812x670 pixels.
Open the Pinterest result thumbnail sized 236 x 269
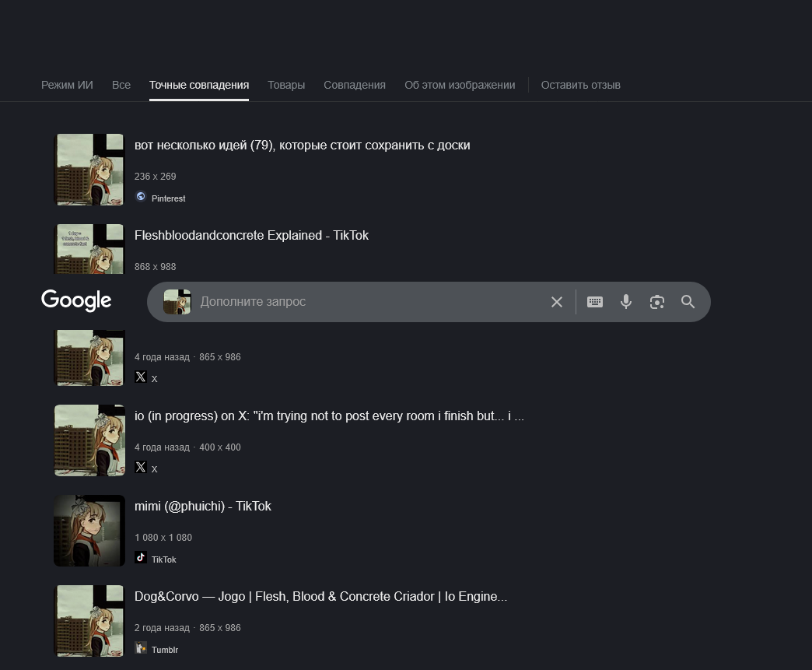[x=89, y=170]
